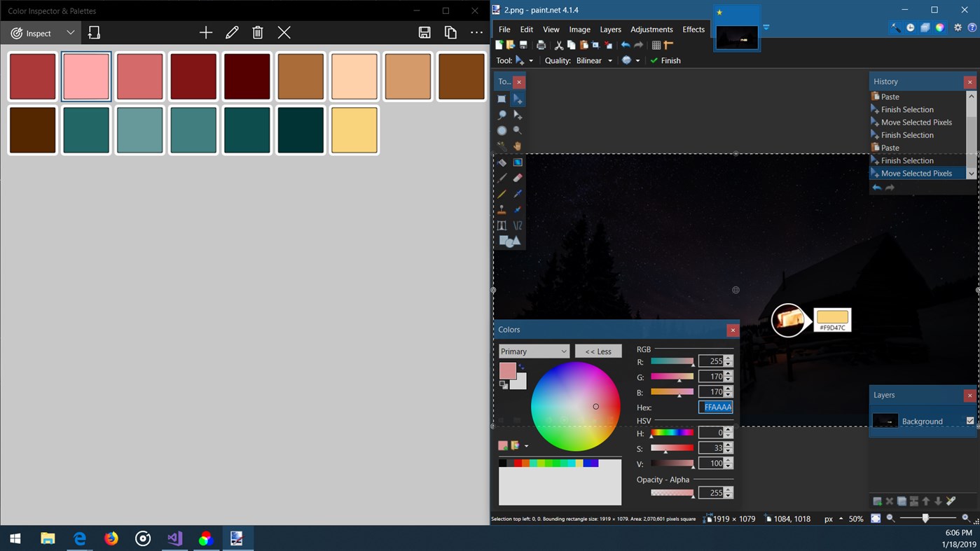
Task: Click the Undo arrow in the toolbar
Action: pos(626,45)
